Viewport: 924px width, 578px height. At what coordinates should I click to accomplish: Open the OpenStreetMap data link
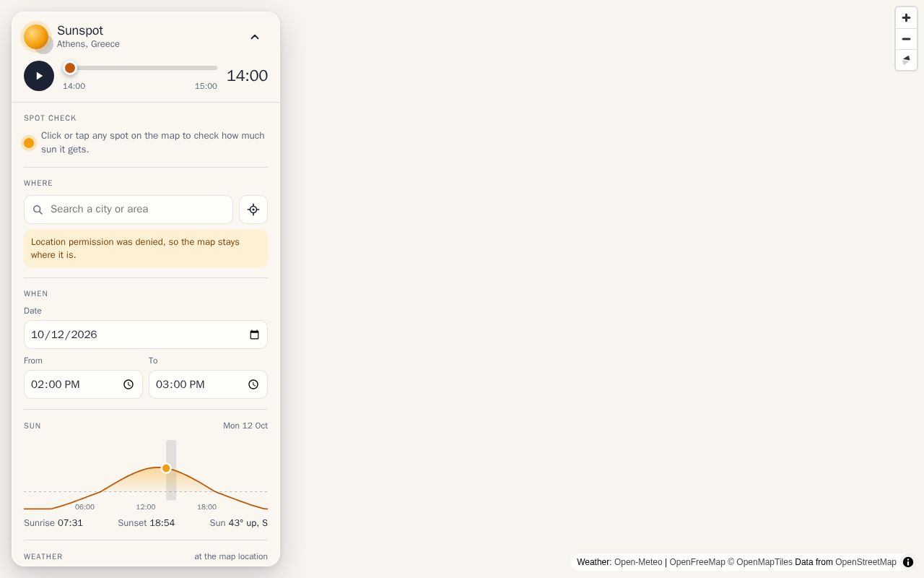click(x=866, y=562)
